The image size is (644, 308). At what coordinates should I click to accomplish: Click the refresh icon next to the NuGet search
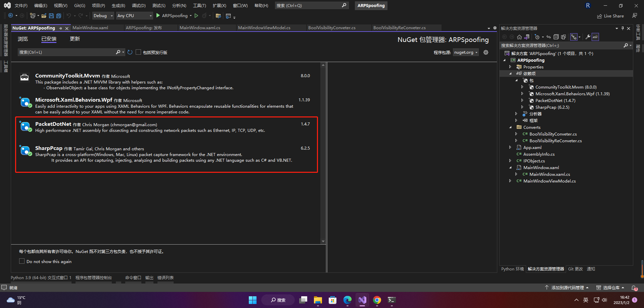pyautogui.click(x=130, y=52)
